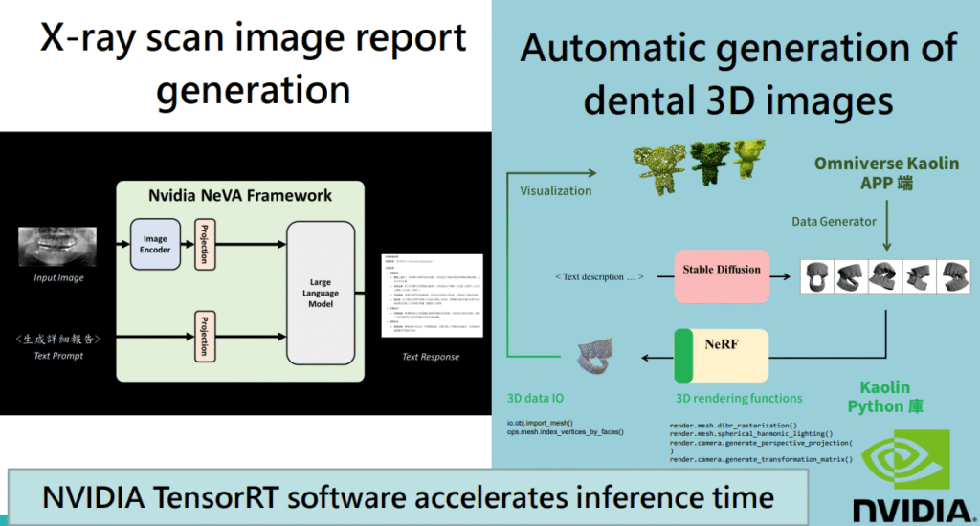
Task: Open the fifth dental model thumbnail
Action: click(953, 276)
